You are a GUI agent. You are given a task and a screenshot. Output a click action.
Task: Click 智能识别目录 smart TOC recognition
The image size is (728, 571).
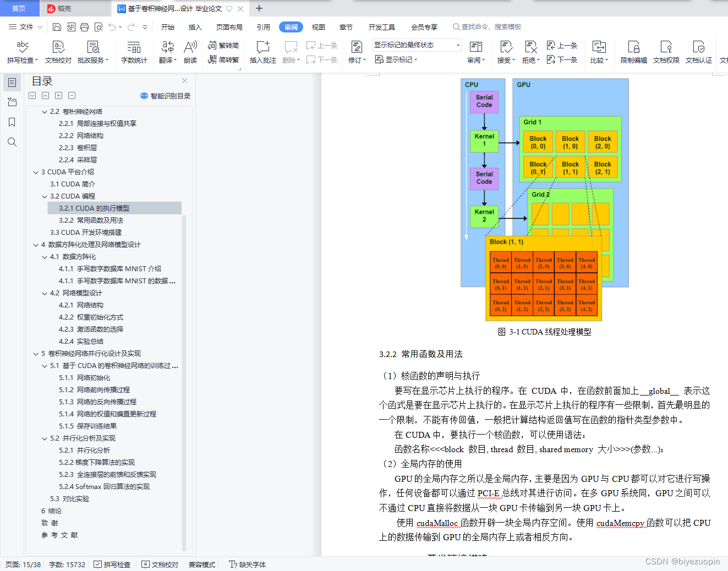tap(165, 96)
